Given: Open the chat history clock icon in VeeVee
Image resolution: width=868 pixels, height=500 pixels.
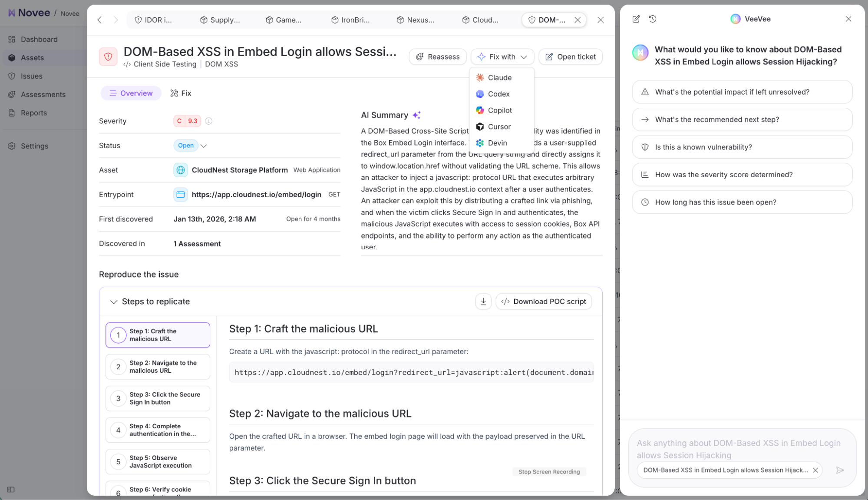Looking at the screenshot, I should [653, 19].
